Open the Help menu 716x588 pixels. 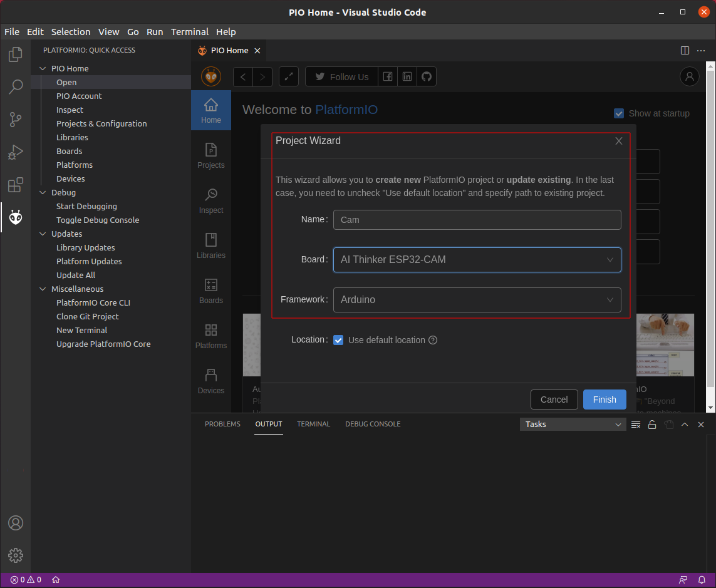[226, 32]
